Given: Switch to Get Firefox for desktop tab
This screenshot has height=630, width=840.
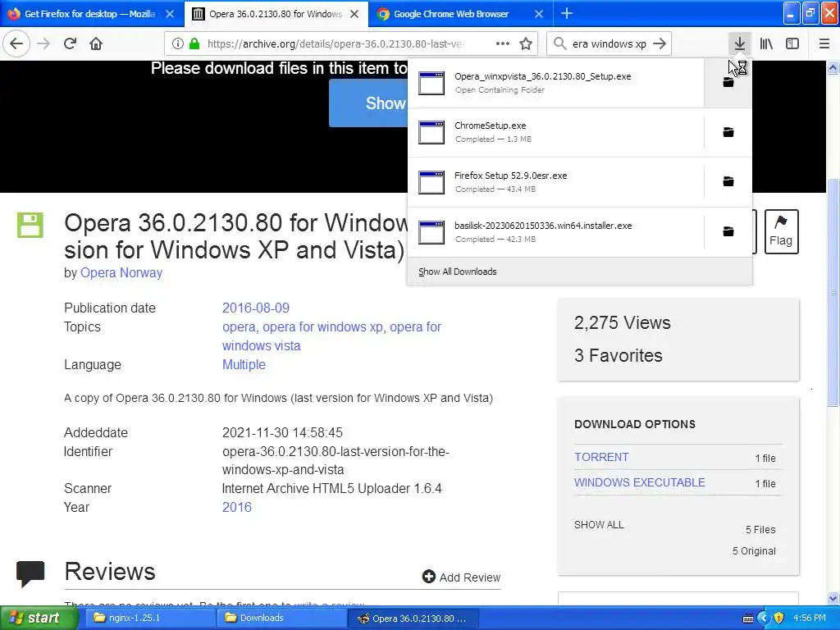Looking at the screenshot, I should (x=89, y=14).
